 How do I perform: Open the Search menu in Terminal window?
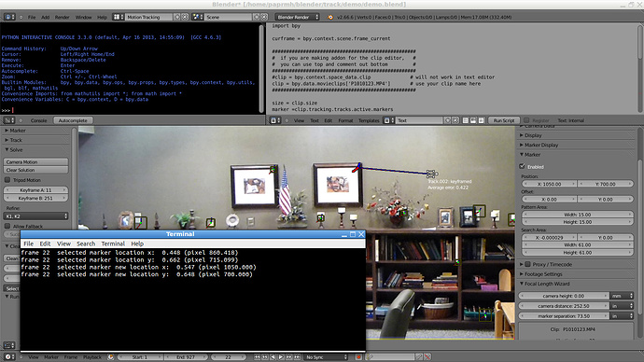click(86, 244)
